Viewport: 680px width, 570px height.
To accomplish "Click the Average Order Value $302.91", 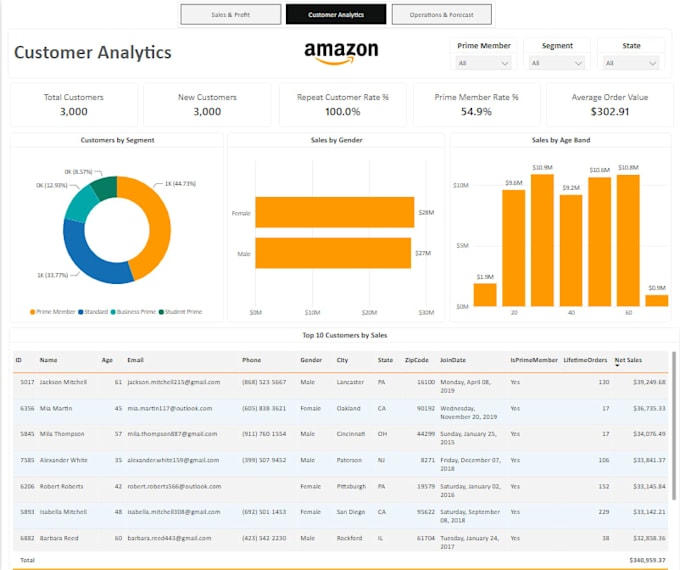I will pos(610,112).
